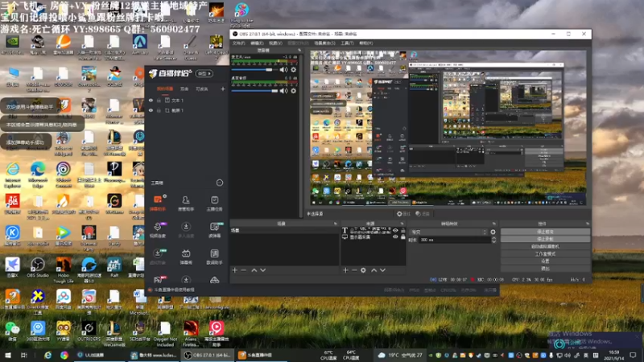This screenshot has width=644, height=362.
Task: Open the Help menu in OBS
Action: [366, 43]
